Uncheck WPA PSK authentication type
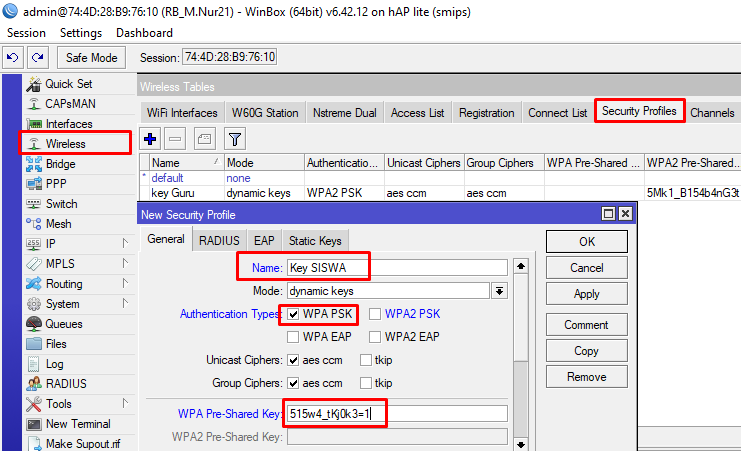Image resolution: width=741 pixels, height=451 pixels. click(x=293, y=314)
